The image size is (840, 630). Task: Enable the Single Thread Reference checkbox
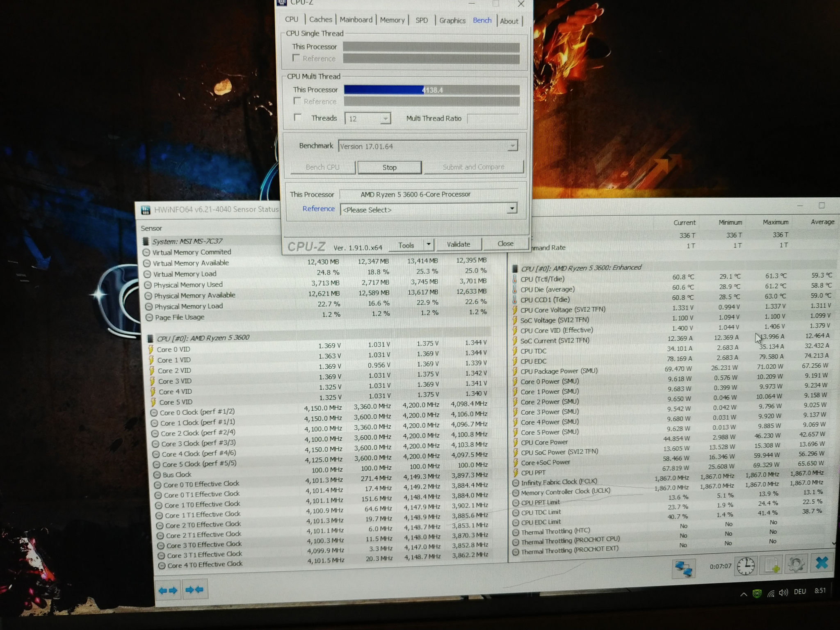click(x=296, y=58)
